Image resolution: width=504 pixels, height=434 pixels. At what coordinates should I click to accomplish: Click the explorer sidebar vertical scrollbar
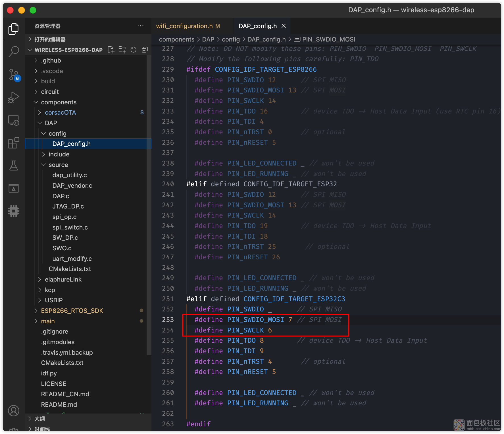point(149,205)
